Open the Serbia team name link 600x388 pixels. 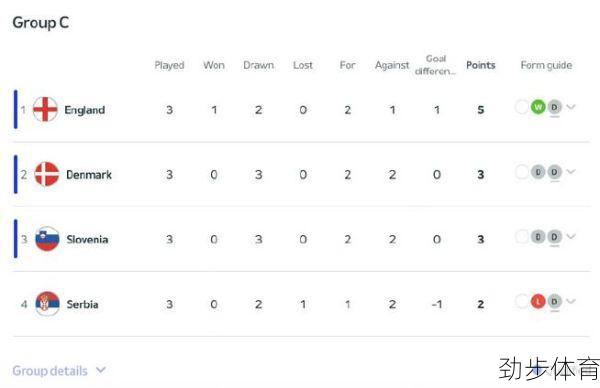tap(82, 304)
